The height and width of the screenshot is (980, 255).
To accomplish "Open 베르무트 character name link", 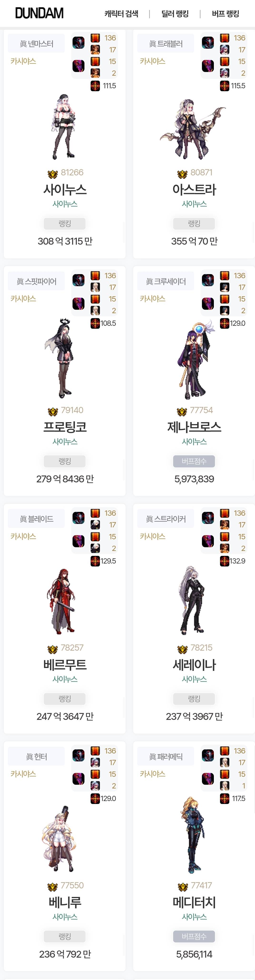I will pos(65,665).
